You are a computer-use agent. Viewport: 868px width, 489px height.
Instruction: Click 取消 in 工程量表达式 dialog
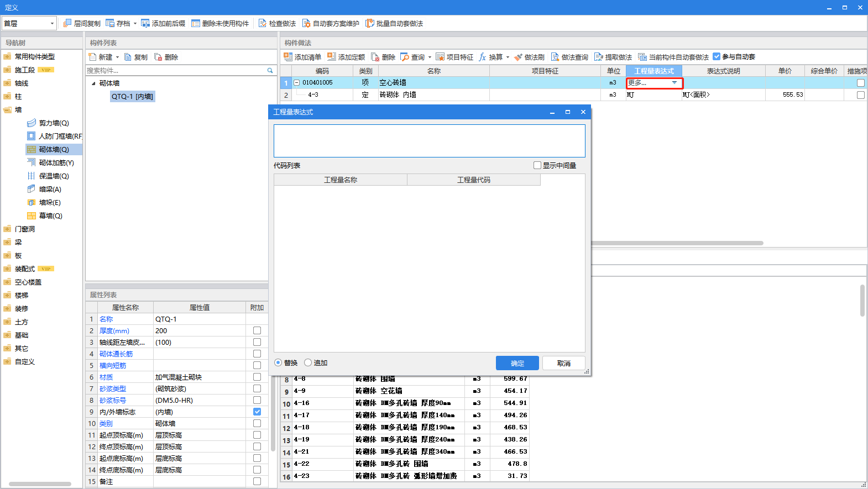pyautogui.click(x=563, y=363)
